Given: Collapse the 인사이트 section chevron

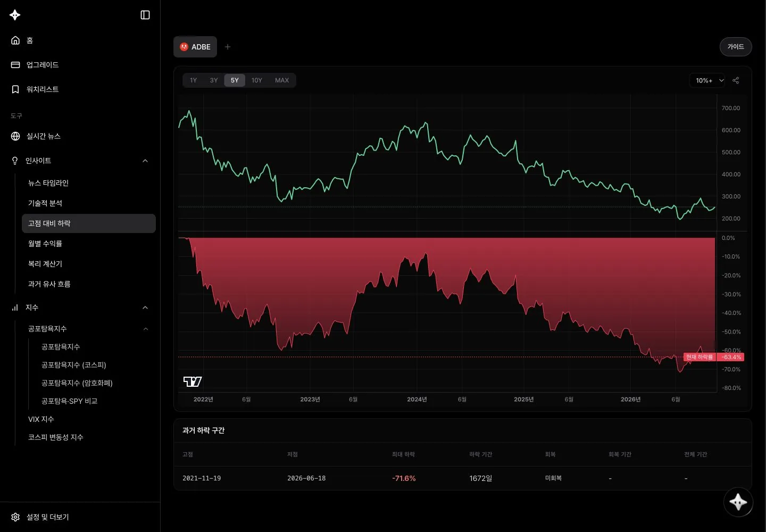Looking at the screenshot, I should pos(145,161).
